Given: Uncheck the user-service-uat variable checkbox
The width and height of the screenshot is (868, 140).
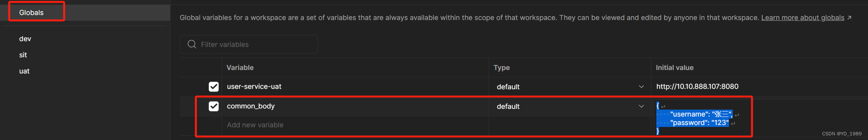Looking at the screenshot, I should pos(214,87).
